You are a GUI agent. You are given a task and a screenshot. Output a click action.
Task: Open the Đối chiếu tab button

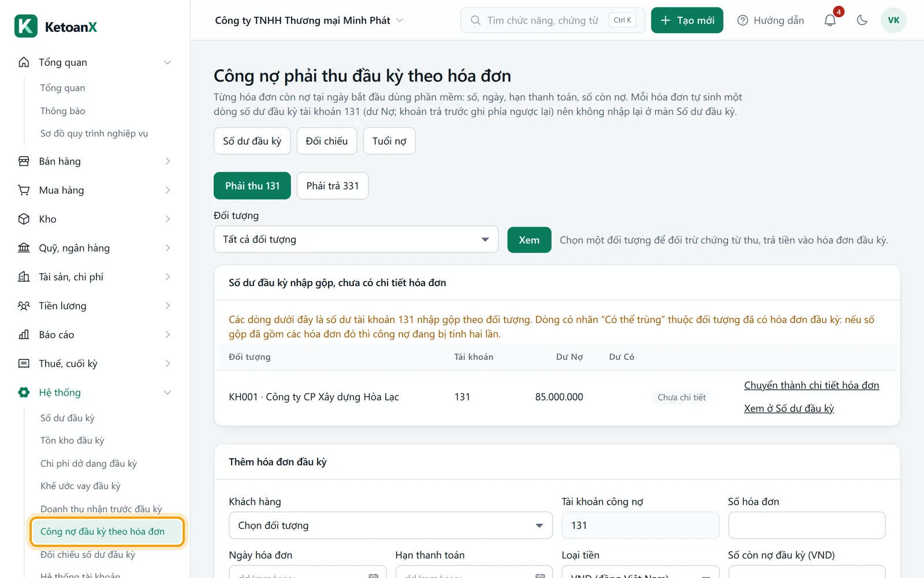coord(327,141)
